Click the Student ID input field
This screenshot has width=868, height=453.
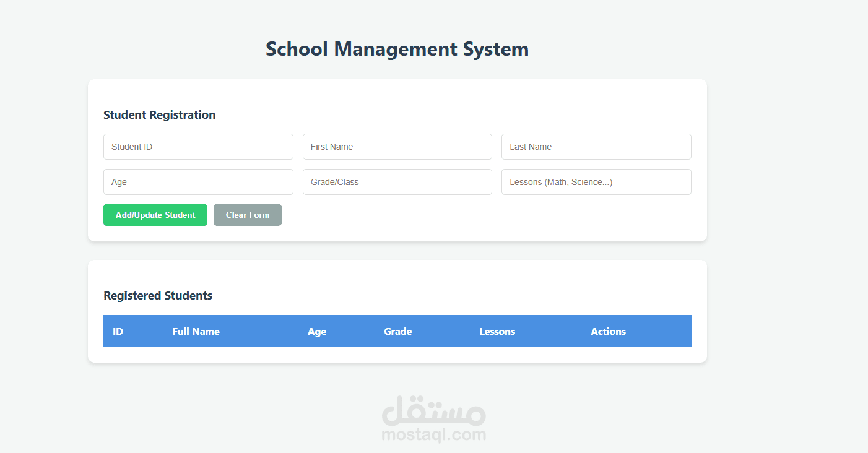198,147
